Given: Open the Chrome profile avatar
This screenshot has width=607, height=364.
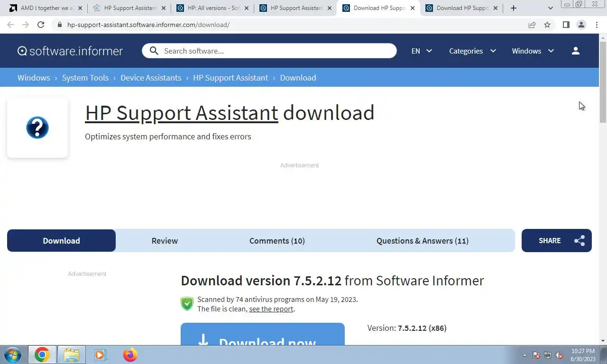Looking at the screenshot, I should [581, 25].
